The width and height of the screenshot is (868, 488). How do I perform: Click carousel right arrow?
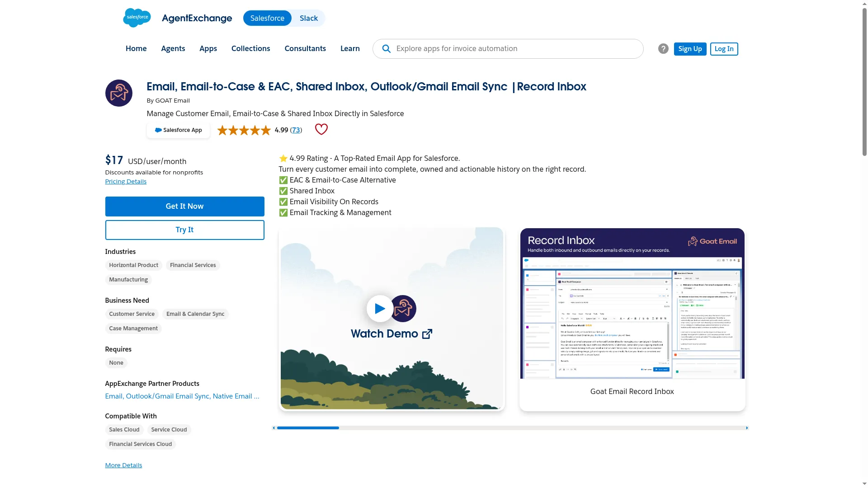coord(747,428)
